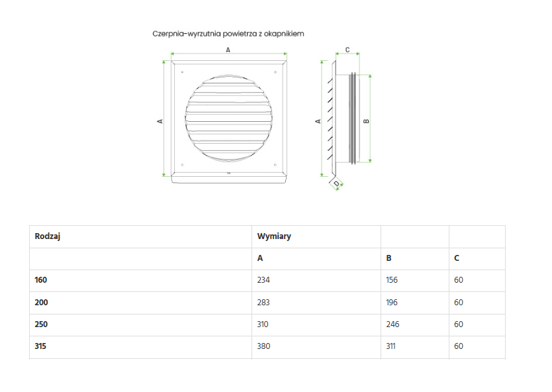Viewport: 552px width, 392px height.
Task: Click the D dimension label at the drip edge
Action: [x=336, y=183]
